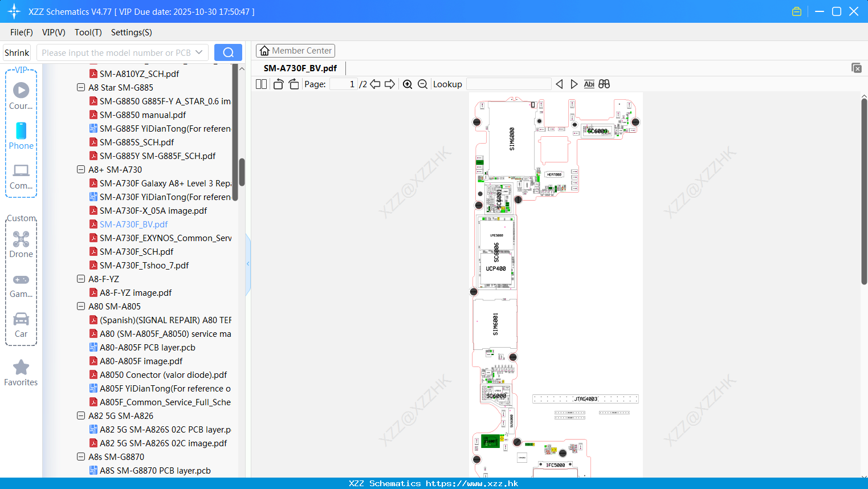Switch to SM-A730F_BV.pdf tab
The height and width of the screenshot is (489, 868).
(300, 68)
